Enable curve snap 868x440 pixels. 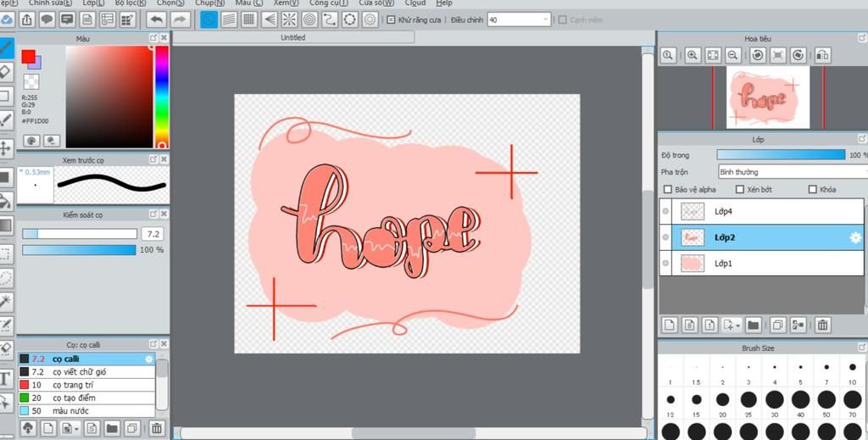330,20
